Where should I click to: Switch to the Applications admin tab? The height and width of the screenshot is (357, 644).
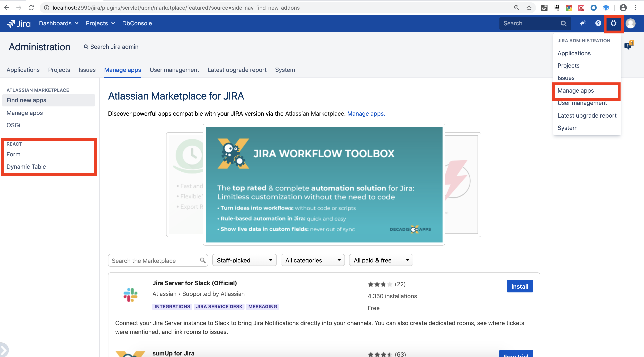23,70
